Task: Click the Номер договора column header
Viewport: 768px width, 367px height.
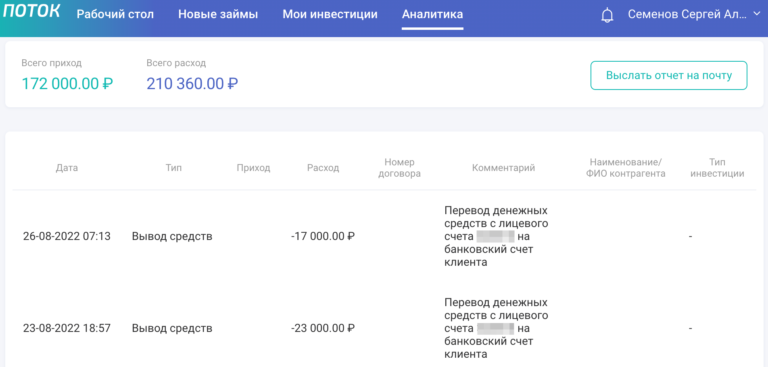Action: coord(400,168)
